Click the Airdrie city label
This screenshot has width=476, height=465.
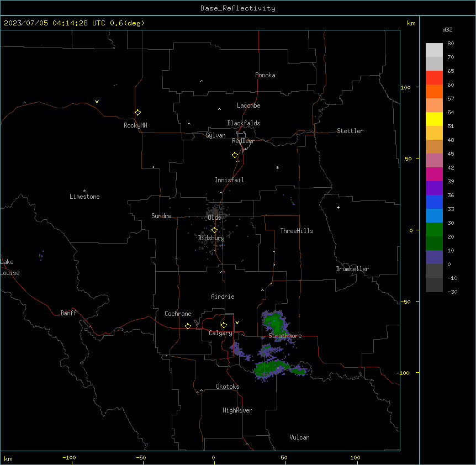pyautogui.click(x=223, y=297)
